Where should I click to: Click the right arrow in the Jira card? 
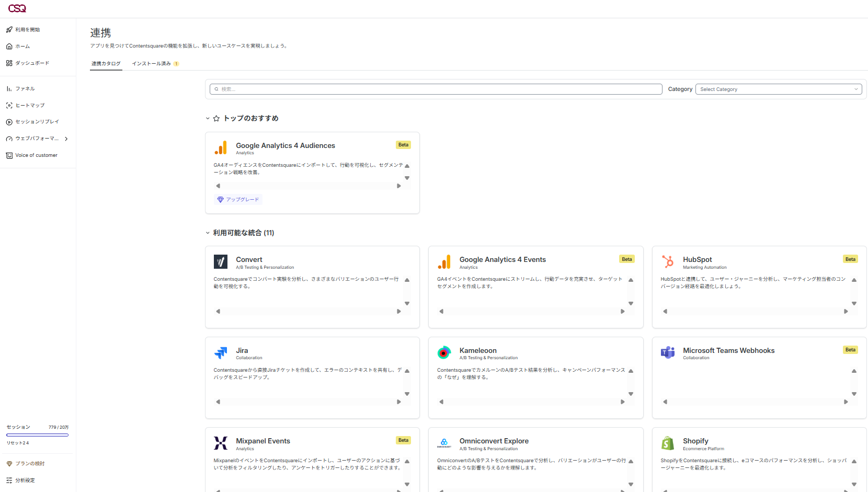399,402
